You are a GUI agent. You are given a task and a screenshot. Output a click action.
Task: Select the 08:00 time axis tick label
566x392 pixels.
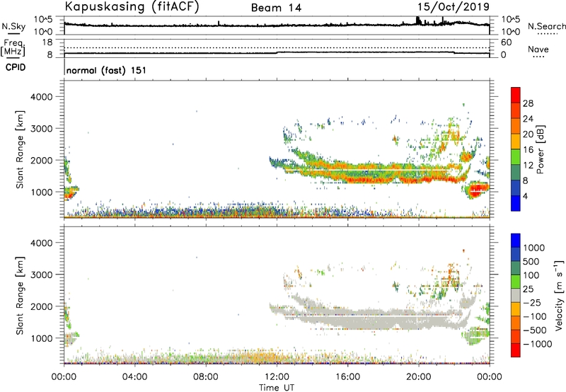(206, 377)
